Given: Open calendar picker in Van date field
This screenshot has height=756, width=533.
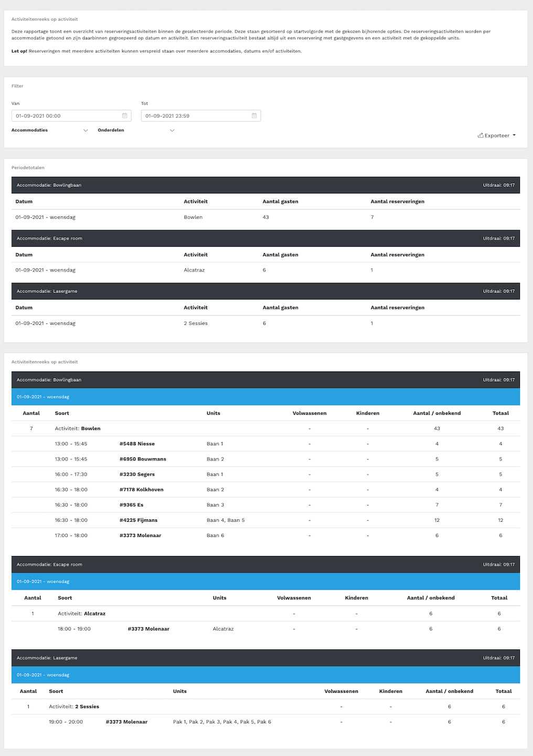Looking at the screenshot, I should point(125,116).
